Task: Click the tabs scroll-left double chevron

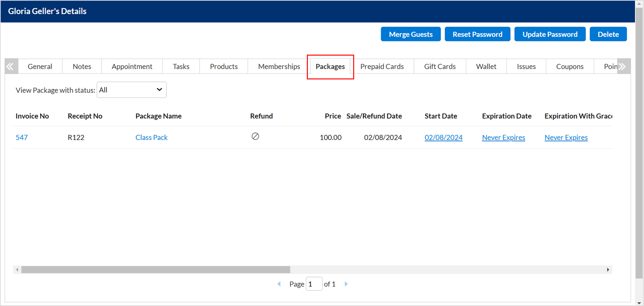Action: [x=11, y=66]
